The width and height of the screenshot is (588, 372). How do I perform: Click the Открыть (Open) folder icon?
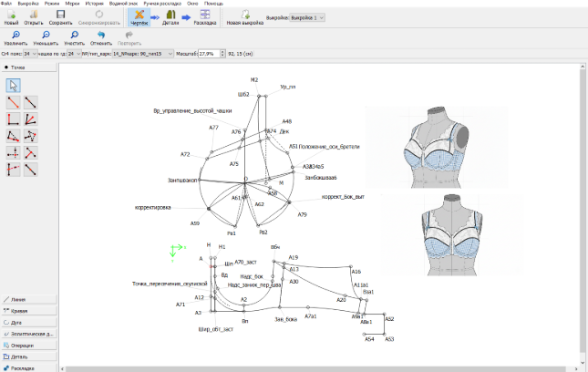35,14
